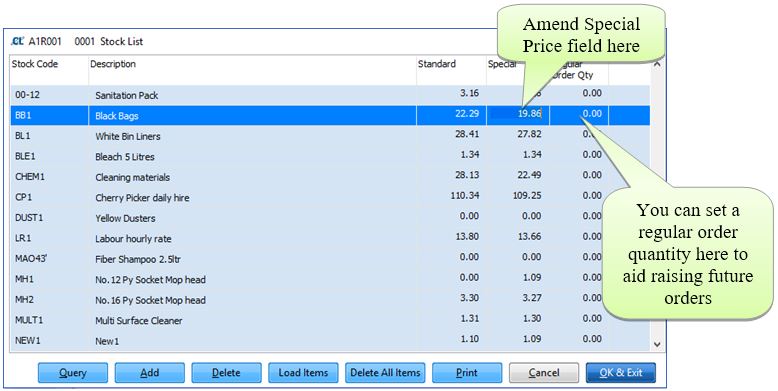Click standard price 1.10 in NEW1 row

[x=469, y=339]
